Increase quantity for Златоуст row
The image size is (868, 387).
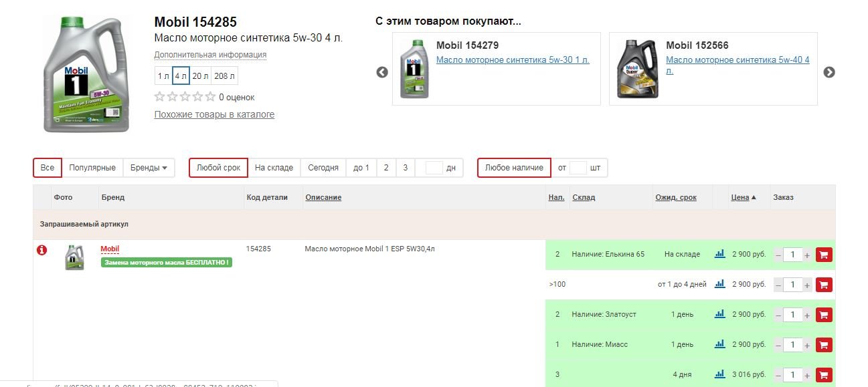[x=807, y=315]
